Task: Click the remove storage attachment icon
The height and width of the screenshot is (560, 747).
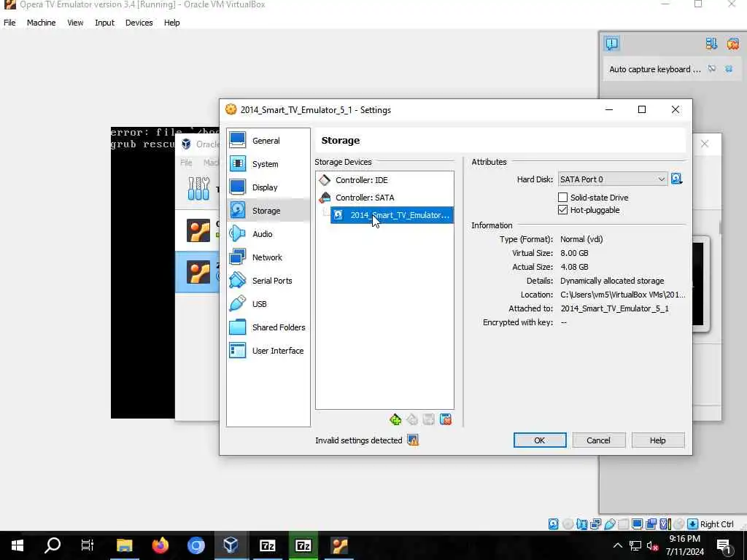Action: (x=446, y=419)
